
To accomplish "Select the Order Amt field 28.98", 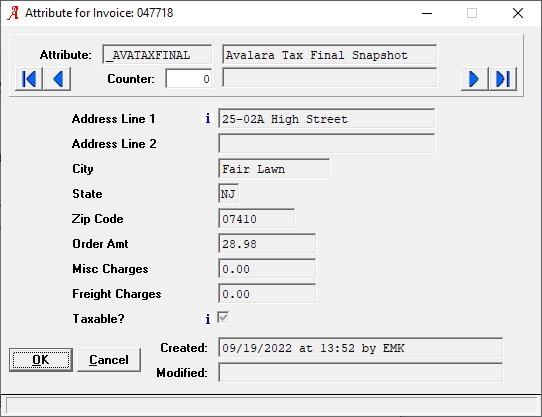I will [x=267, y=244].
